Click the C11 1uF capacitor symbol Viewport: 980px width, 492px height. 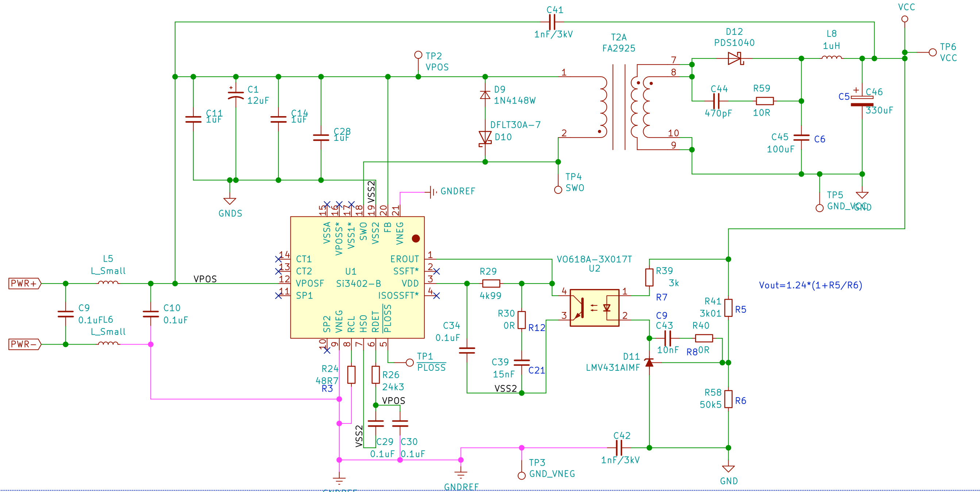[x=193, y=119]
